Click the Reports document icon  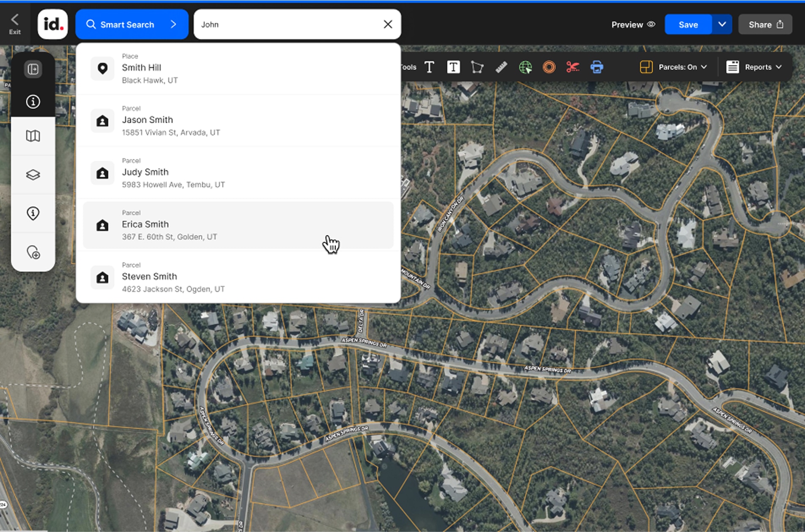732,67
